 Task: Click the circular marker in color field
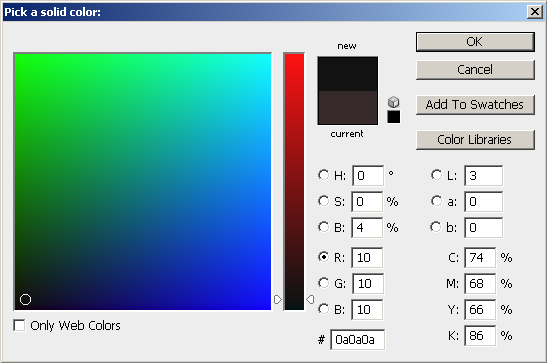25,300
